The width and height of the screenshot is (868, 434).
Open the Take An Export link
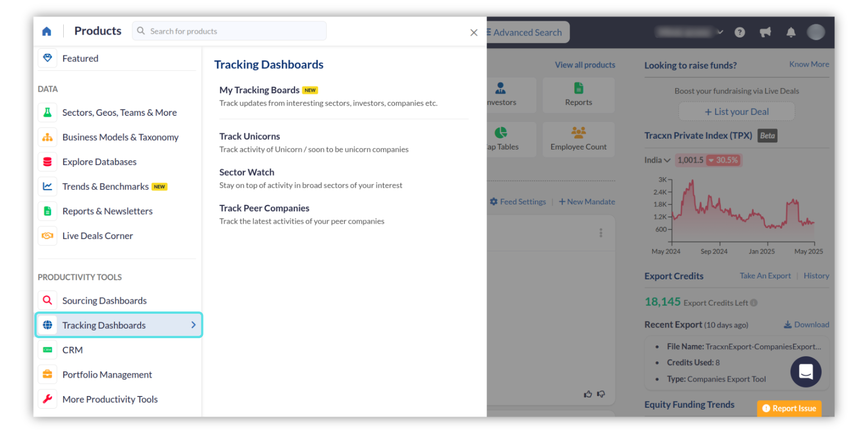coord(765,276)
